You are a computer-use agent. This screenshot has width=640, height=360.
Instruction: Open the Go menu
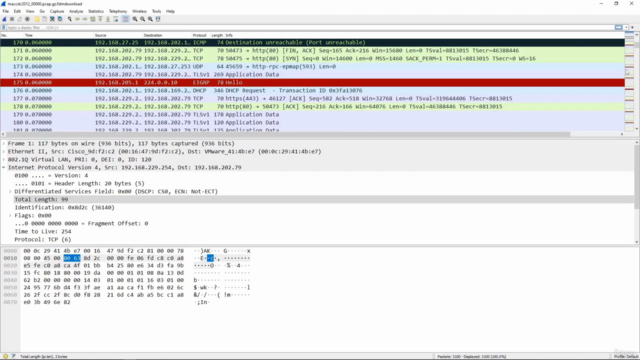(x=42, y=11)
